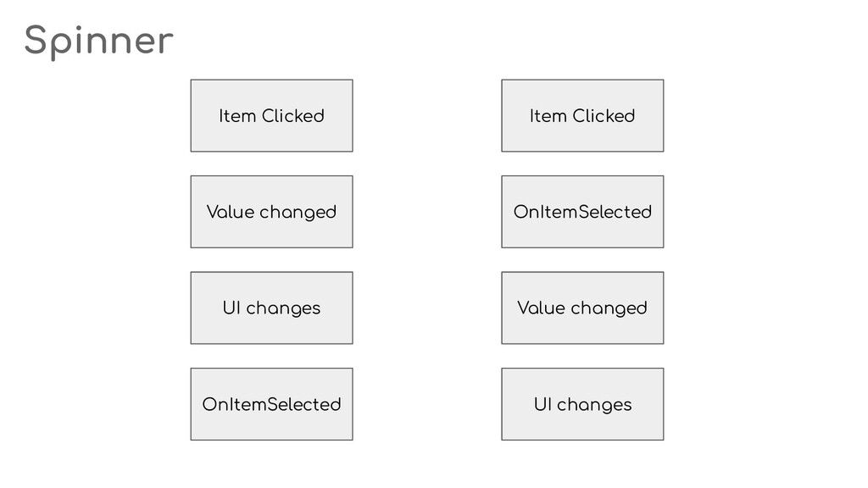This screenshot has width=868, height=488.
Task: Click the Item Clicked box in the right column
Action: [x=582, y=116]
